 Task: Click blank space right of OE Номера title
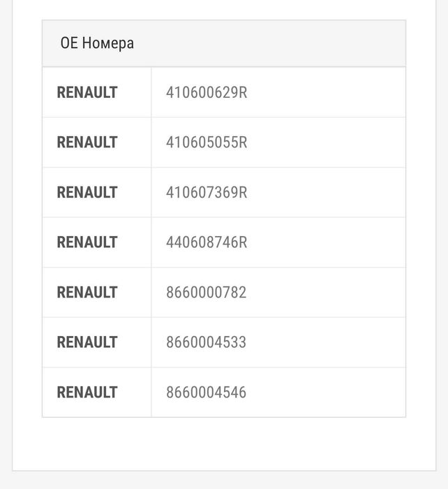point(269,43)
